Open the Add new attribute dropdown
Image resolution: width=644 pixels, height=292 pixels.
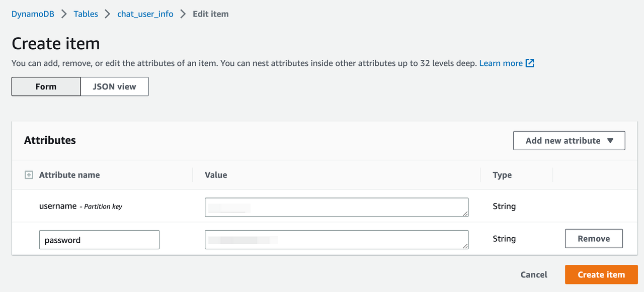(569, 141)
